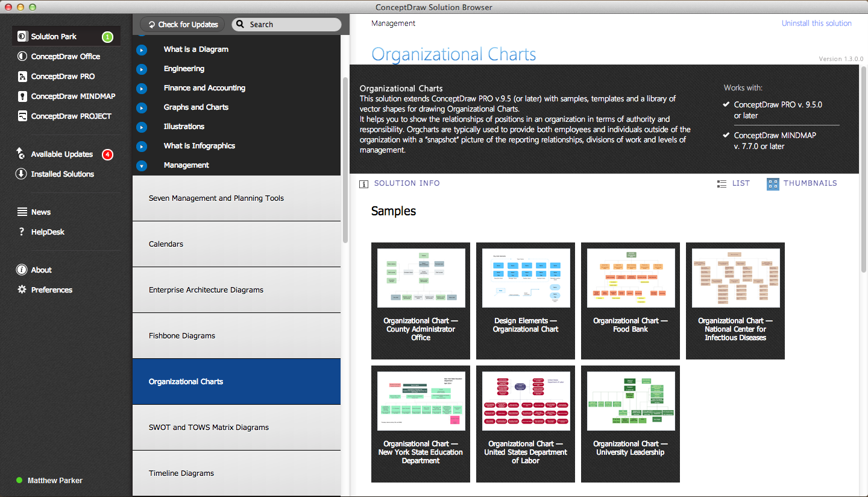Screen dimensions: 868x497
Task: Open New York State Education Department sample
Action: click(x=421, y=424)
